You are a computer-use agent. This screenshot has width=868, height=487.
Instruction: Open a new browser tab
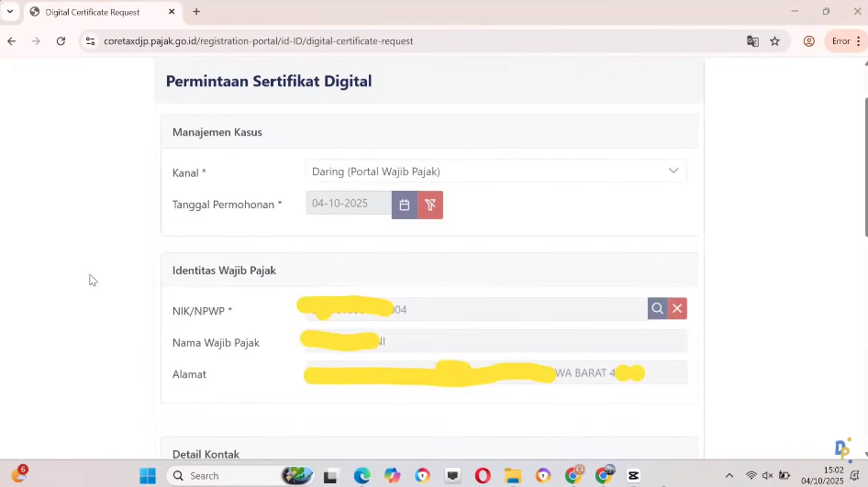196,12
